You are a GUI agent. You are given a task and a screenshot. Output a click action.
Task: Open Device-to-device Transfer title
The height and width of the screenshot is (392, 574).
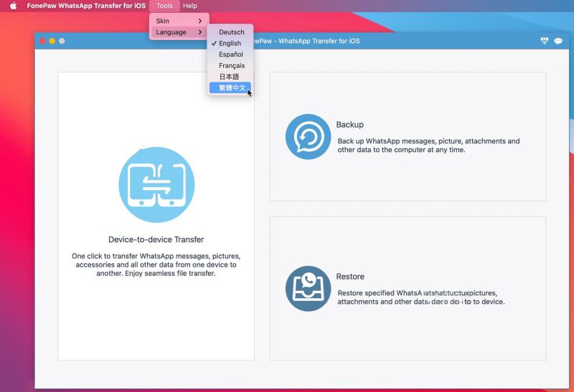pyautogui.click(x=156, y=239)
